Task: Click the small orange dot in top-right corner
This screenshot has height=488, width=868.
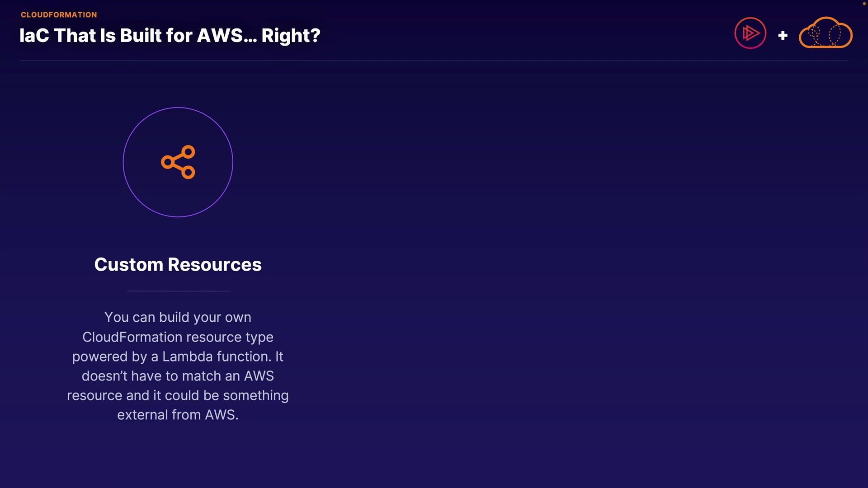Action: [x=864, y=4]
